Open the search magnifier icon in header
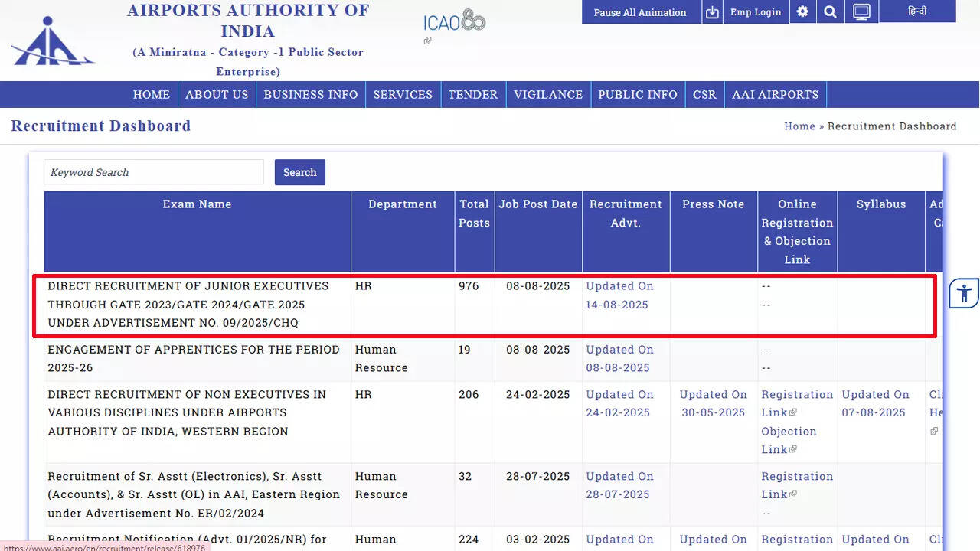980x551 pixels. 830,11
